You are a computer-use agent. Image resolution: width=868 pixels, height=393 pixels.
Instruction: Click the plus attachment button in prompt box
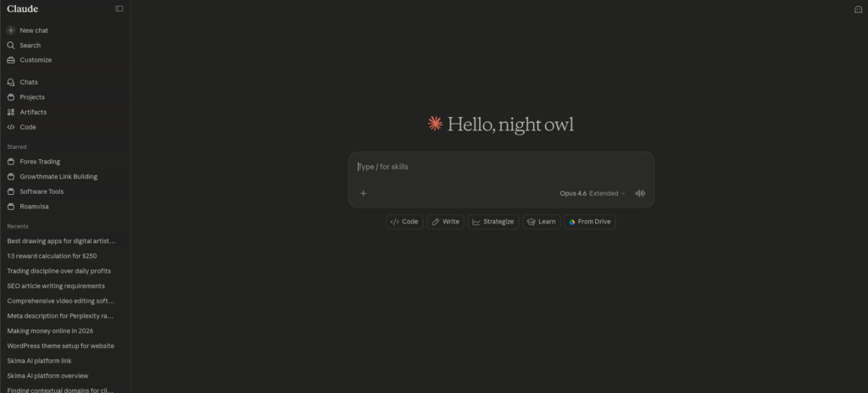tap(364, 193)
